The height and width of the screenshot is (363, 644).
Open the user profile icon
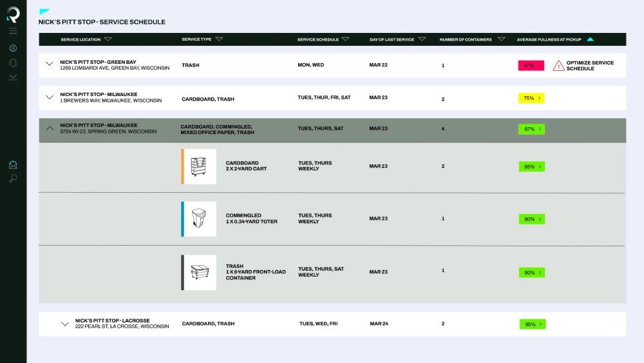pos(13,48)
